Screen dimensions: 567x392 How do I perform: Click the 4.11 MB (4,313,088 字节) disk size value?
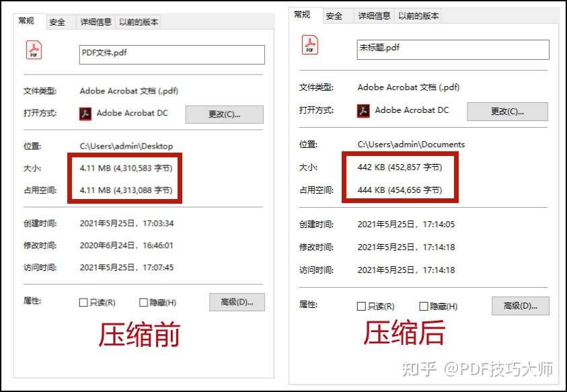click(126, 190)
